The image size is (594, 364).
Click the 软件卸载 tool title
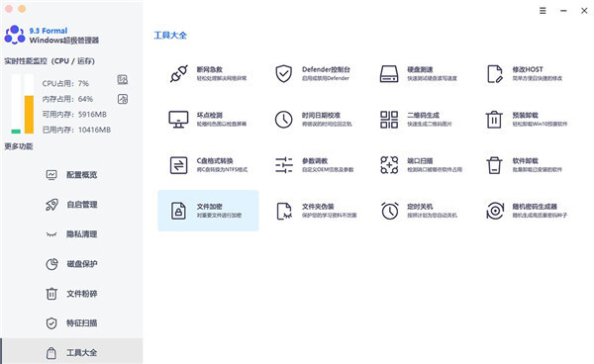[x=525, y=161]
